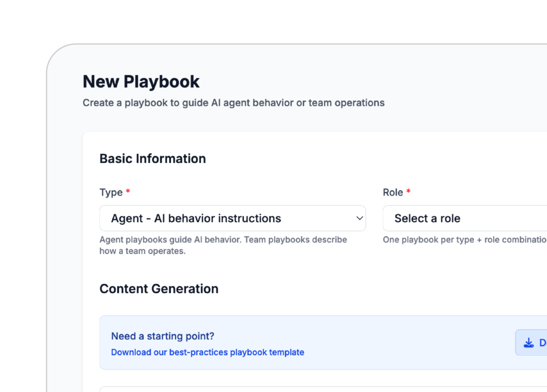
Task: Click the 'Content Generation' section heading
Action: point(159,289)
